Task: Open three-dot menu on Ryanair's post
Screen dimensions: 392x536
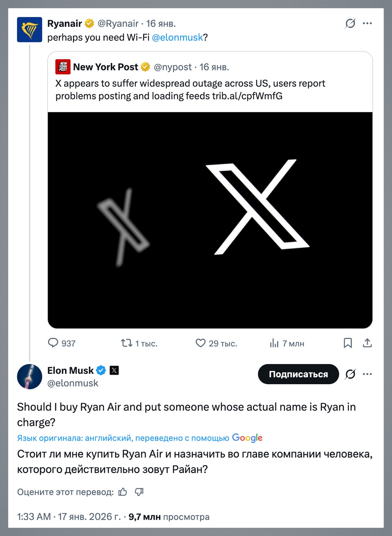Action: [367, 23]
